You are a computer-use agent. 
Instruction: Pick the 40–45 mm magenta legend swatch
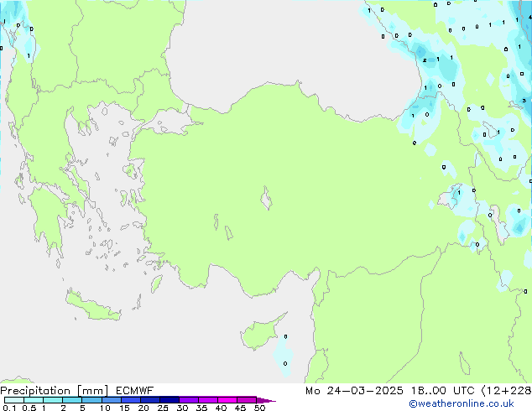coord(227,400)
